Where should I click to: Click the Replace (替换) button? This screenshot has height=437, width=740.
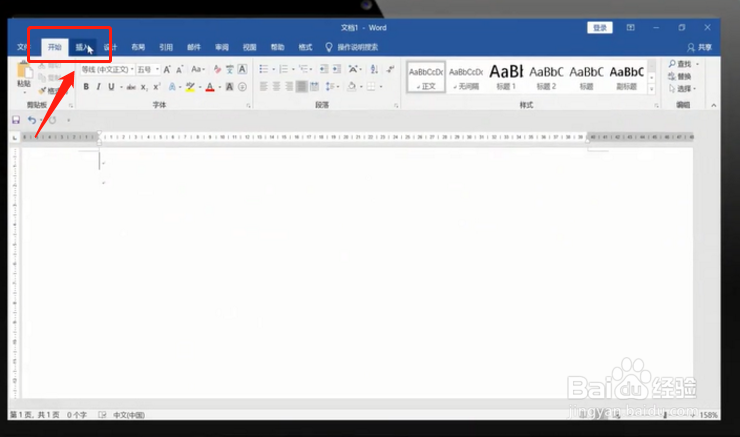pos(680,76)
